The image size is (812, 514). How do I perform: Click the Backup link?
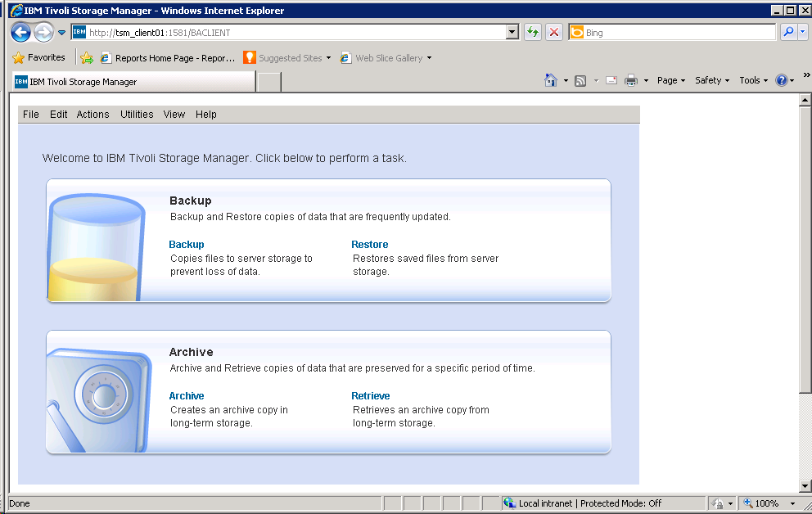(x=187, y=245)
